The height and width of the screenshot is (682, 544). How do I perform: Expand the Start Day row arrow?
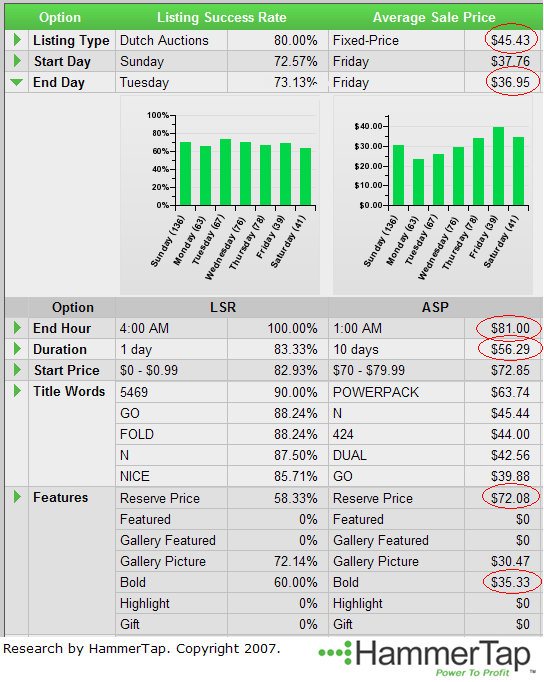tap(17, 60)
